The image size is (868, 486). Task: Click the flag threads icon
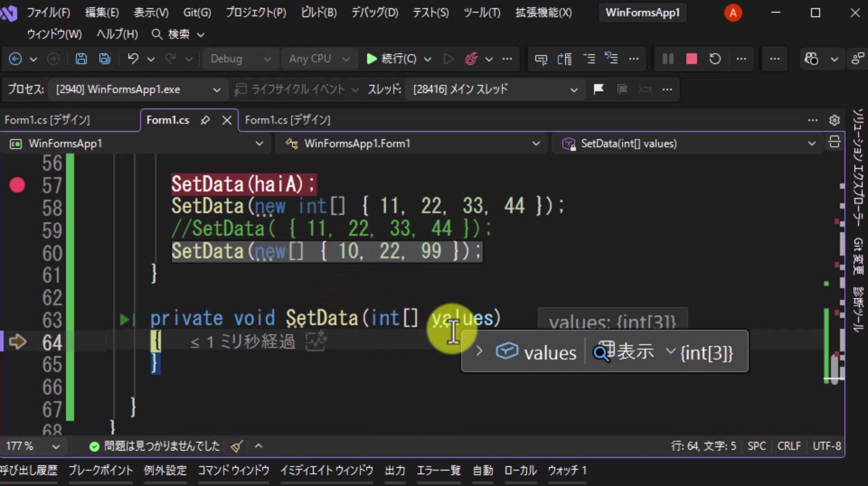[599, 89]
